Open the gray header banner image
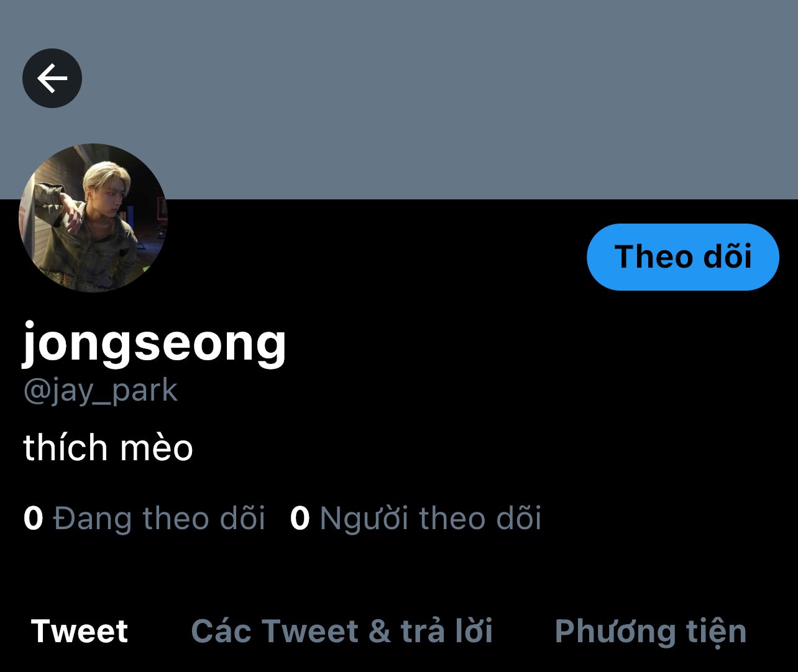The width and height of the screenshot is (798, 672). click(x=399, y=99)
